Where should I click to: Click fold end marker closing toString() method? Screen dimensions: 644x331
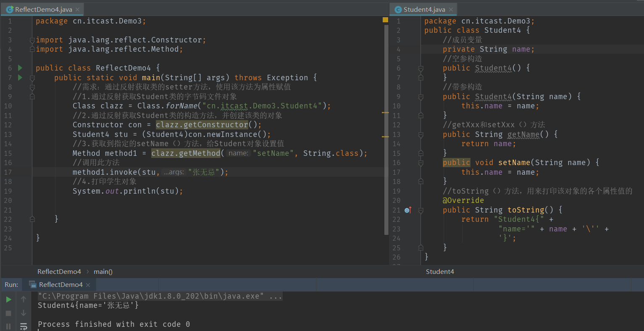421,248
